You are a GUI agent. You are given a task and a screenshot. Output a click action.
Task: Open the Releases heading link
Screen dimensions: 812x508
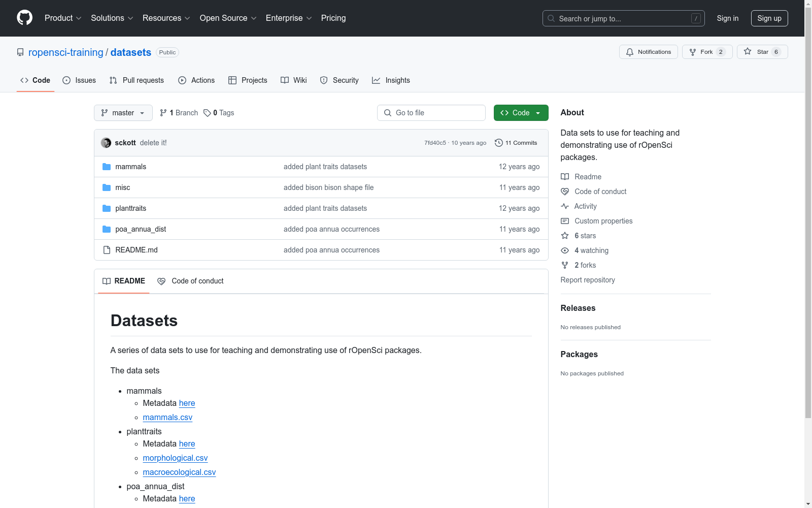(x=578, y=308)
